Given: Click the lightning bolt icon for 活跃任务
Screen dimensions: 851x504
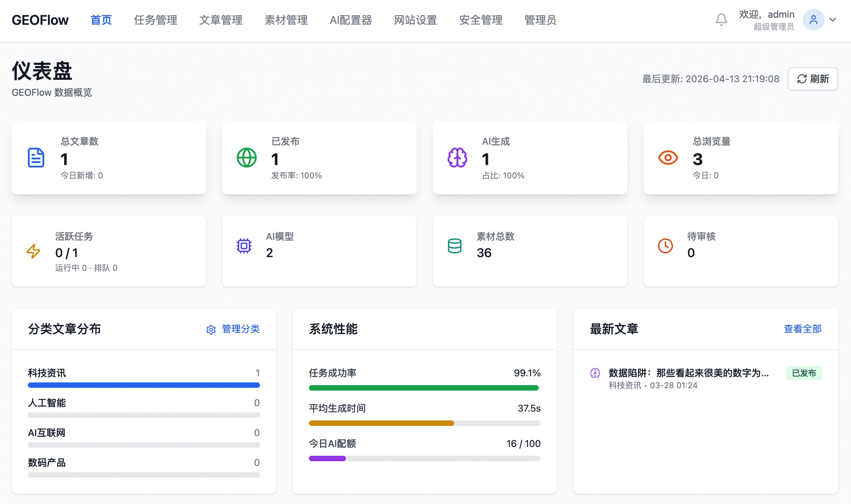Looking at the screenshot, I should pos(33,251).
